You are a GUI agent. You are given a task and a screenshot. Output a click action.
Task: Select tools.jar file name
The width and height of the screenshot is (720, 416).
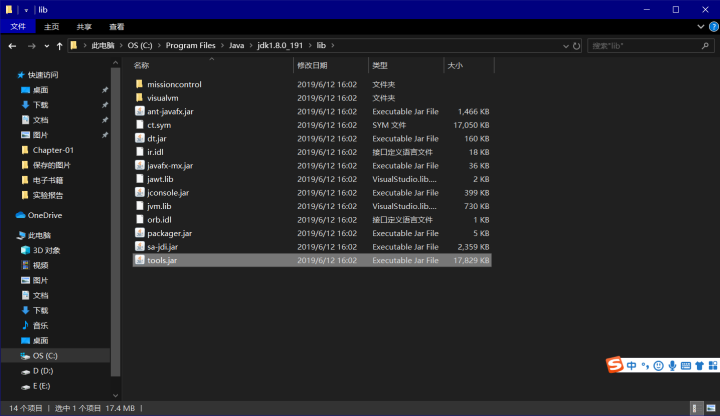(x=162, y=260)
